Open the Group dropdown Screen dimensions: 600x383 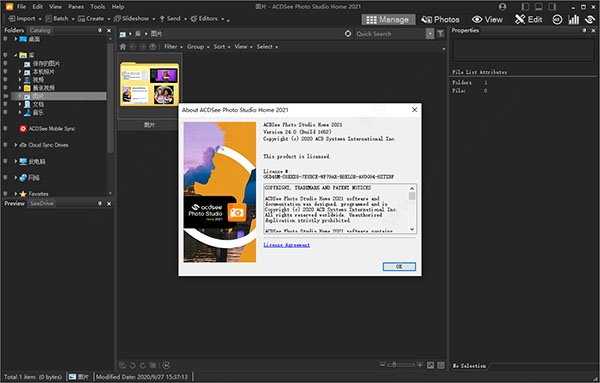click(x=198, y=47)
